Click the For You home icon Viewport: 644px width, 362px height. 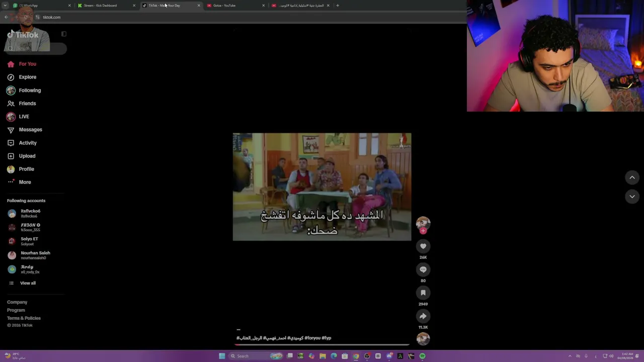pos(11,64)
